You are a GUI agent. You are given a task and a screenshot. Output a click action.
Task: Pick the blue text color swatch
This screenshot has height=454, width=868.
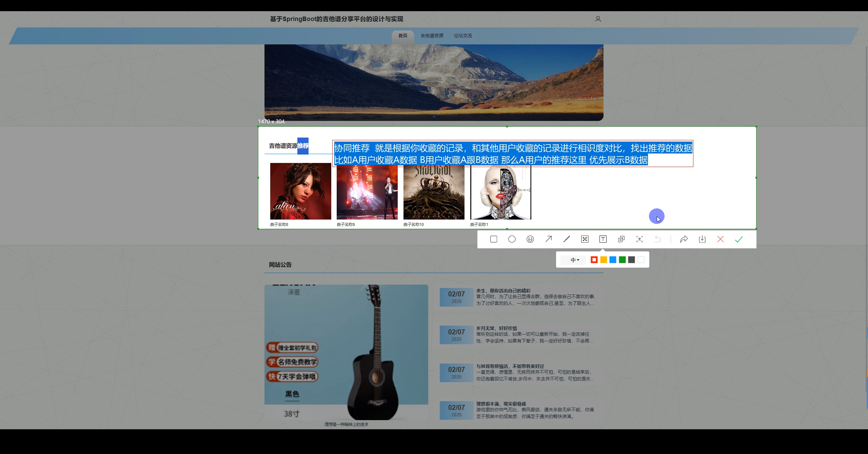click(x=613, y=260)
